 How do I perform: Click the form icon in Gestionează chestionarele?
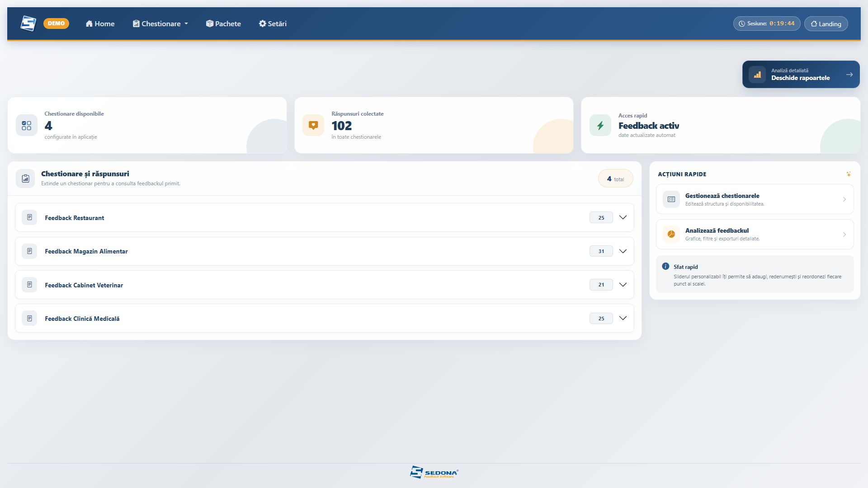671,199
